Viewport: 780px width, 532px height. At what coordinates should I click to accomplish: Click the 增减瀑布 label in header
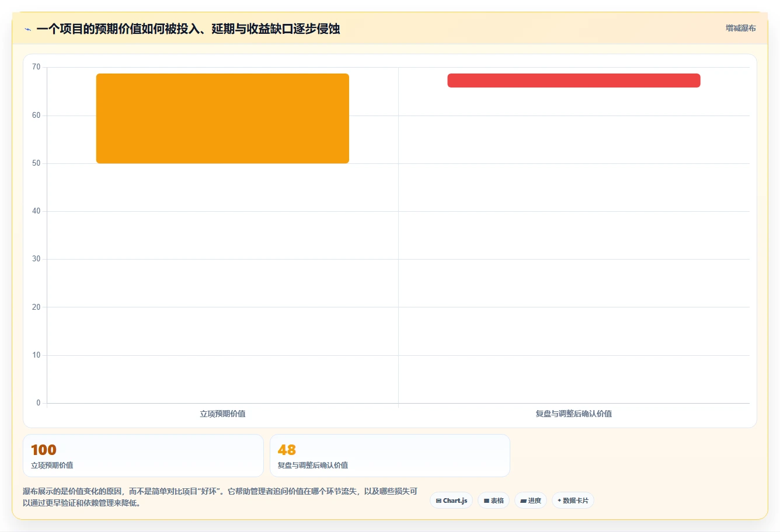[x=740, y=28]
